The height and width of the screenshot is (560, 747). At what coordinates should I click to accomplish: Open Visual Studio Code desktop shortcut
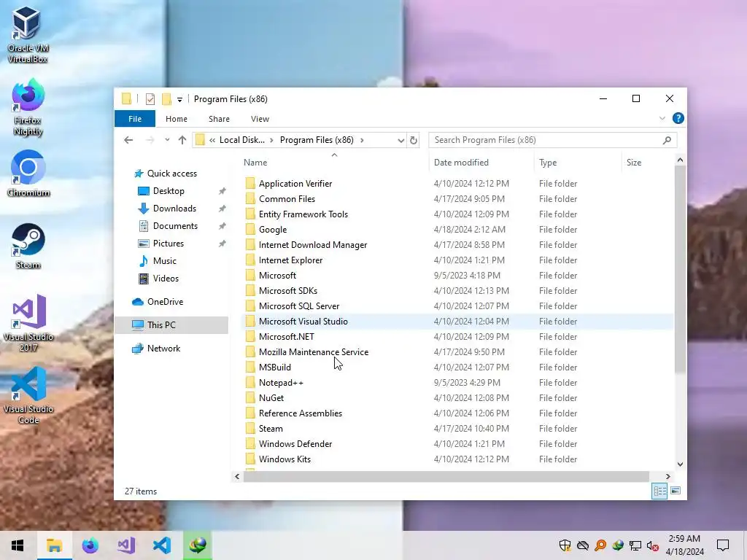coord(28,396)
